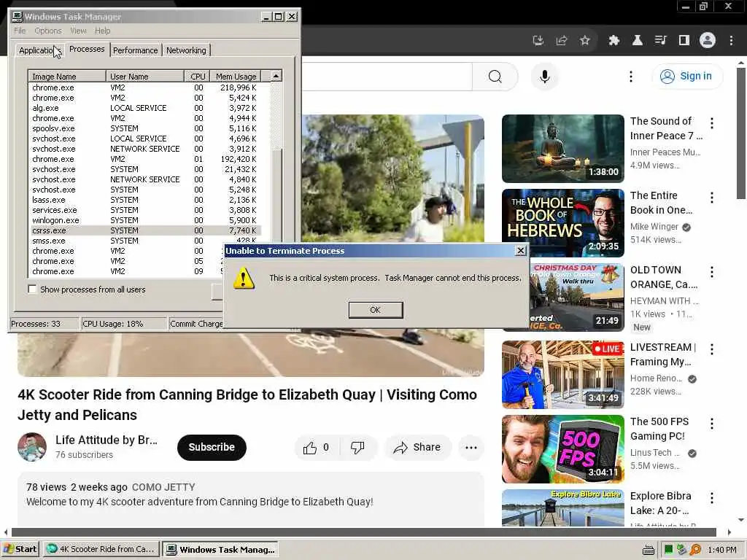Open The 500 FPS Gaming PC thumbnail
The height and width of the screenshot is (560, 747).
click(x=562, y=449)
